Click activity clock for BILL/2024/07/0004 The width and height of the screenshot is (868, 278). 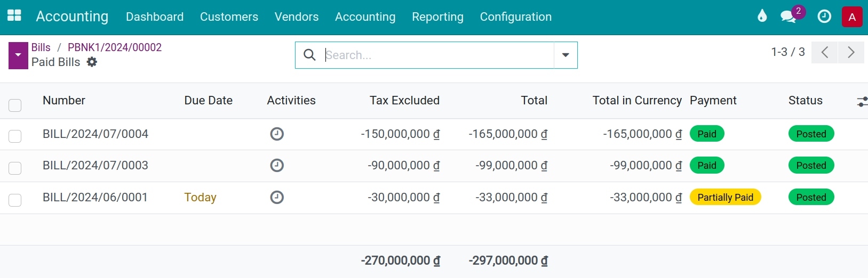[x=277, y=134]
